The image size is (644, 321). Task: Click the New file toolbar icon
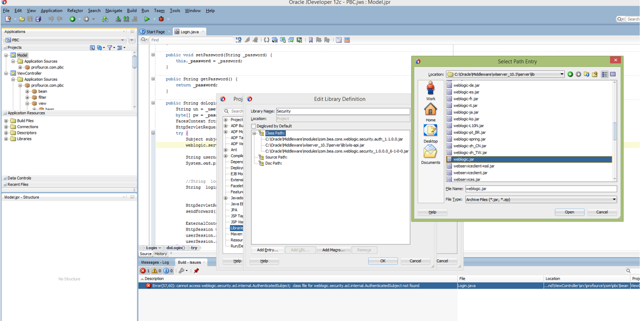(x=7, y=19)
